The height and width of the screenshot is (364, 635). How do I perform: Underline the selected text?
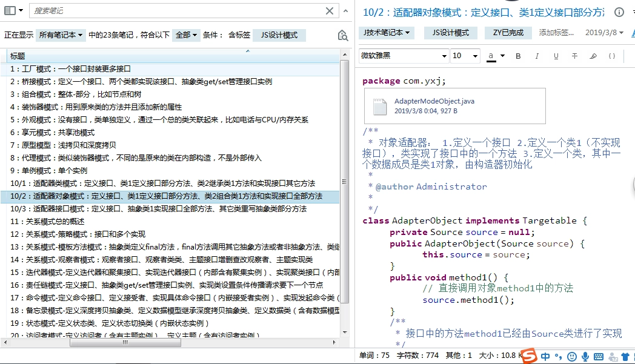tap(556, 56)
